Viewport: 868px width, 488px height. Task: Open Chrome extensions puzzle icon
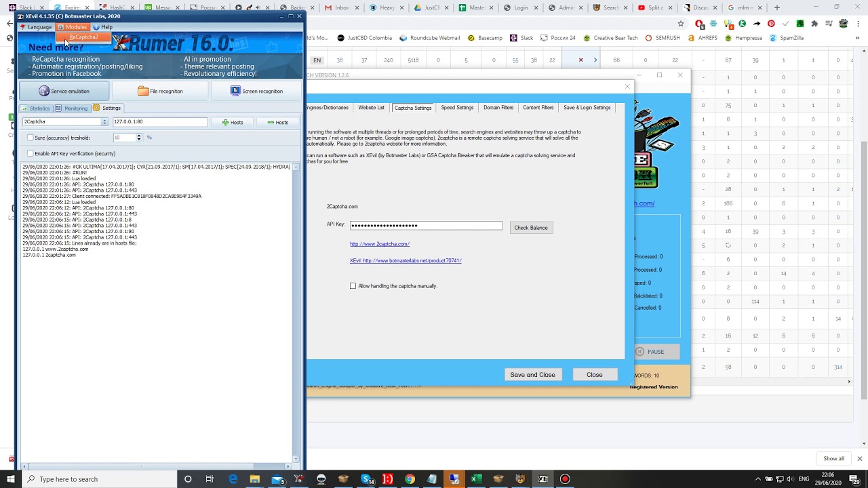tap(814, 24)
